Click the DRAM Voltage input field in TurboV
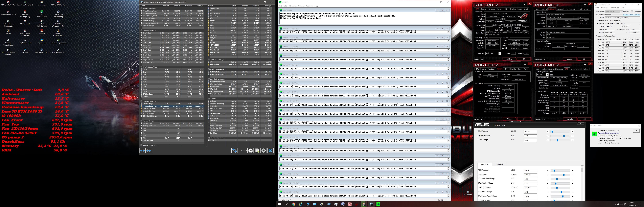644x207 pixels. pyautogui.click(x=530, y=140)
